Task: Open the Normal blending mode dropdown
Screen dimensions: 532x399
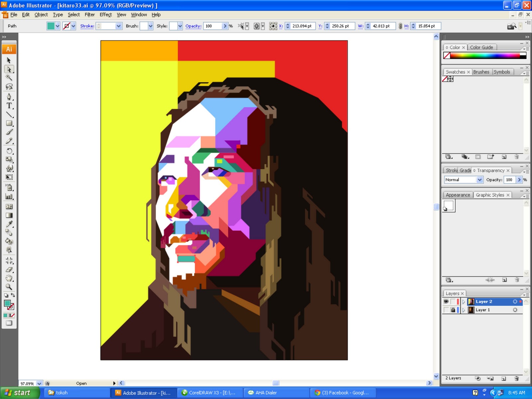Action: click(479, 180)
